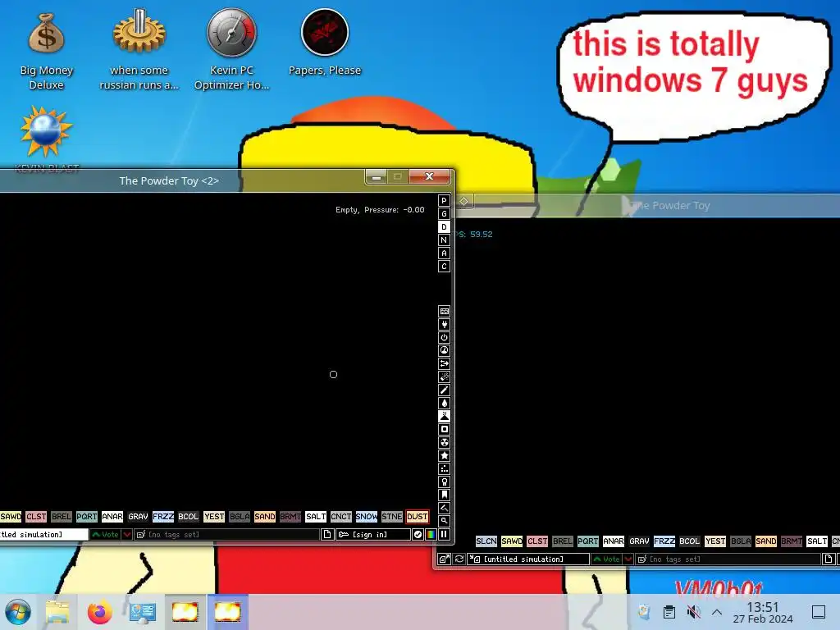Select SLCN element in back window
The width and height of the screenshot is (840, 630).
(486, 541)
